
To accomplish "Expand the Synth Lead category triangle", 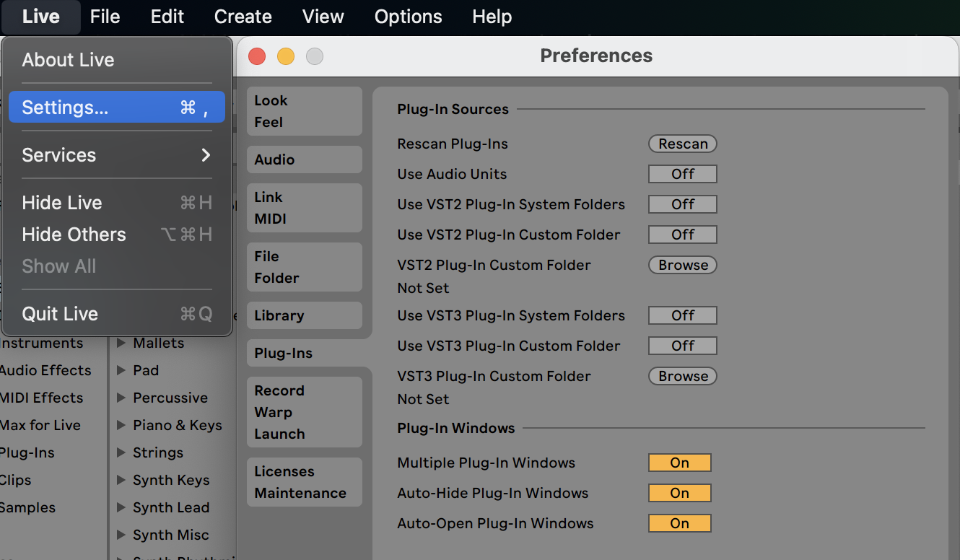I will [121, 507].
